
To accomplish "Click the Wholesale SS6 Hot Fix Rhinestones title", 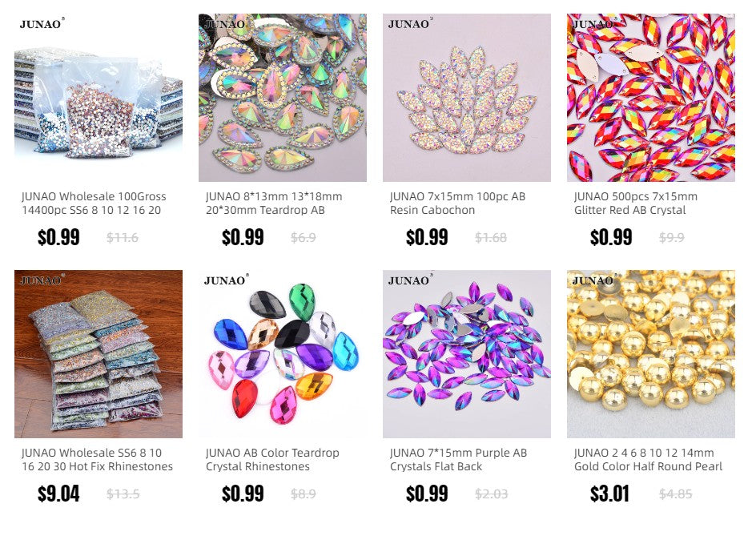I will point(97,460).
